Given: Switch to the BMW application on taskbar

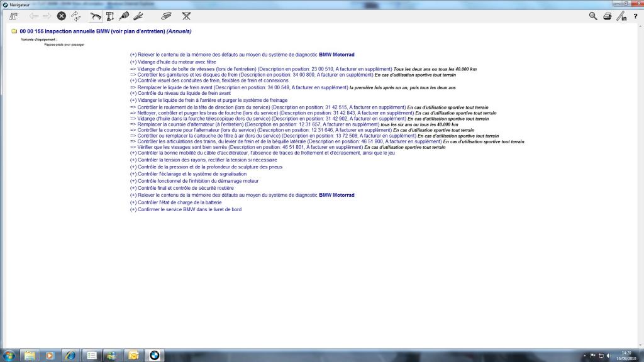Looking at the screenshot, I should coord(155,356).
